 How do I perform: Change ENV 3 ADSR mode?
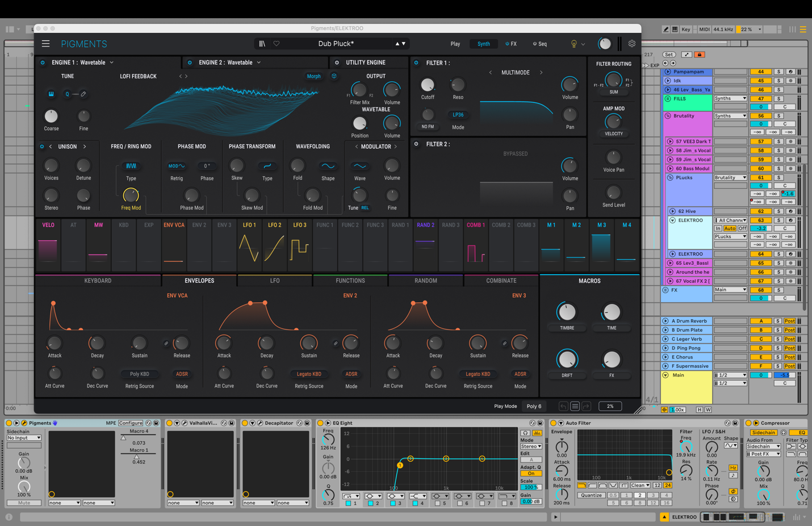(520, 374)
